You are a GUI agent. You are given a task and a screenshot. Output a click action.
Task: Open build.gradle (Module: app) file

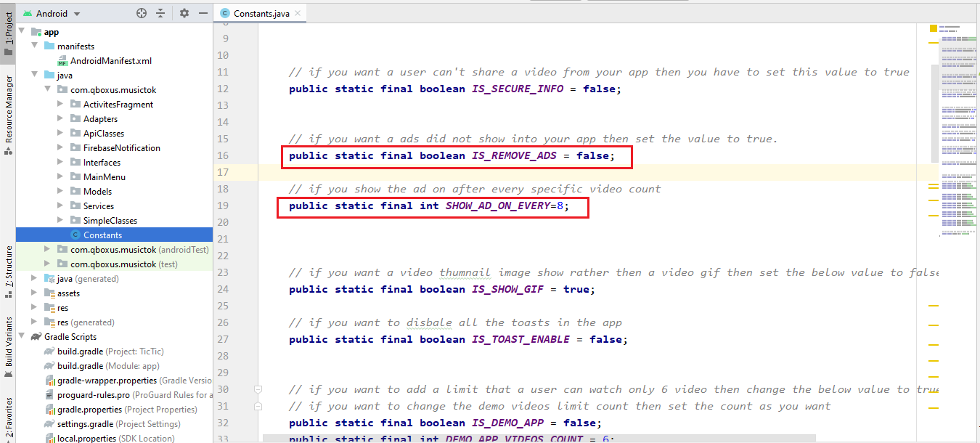click(108, 366)
